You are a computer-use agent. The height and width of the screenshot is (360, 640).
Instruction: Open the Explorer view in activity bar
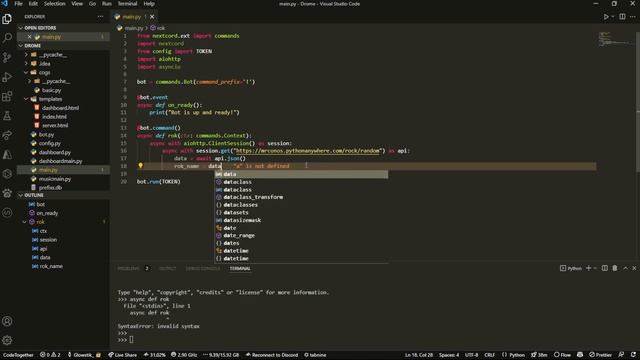click(7, 19)
